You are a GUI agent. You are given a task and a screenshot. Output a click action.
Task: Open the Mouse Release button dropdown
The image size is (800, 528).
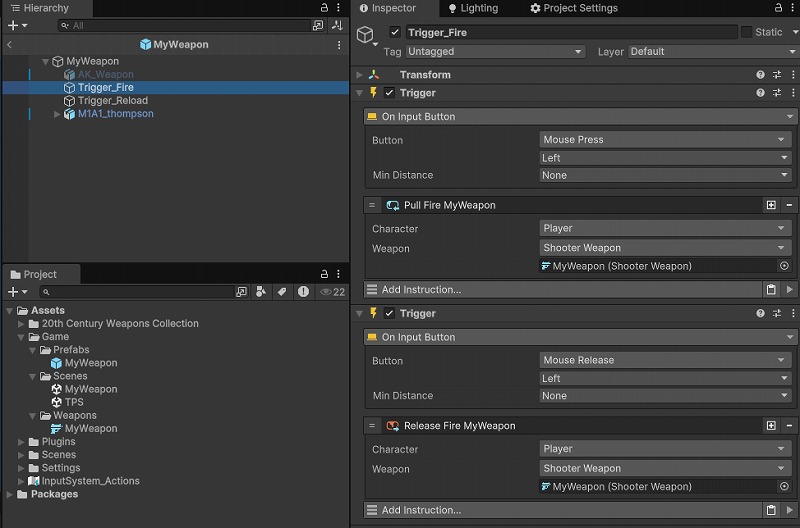click(x=665, y=360)
